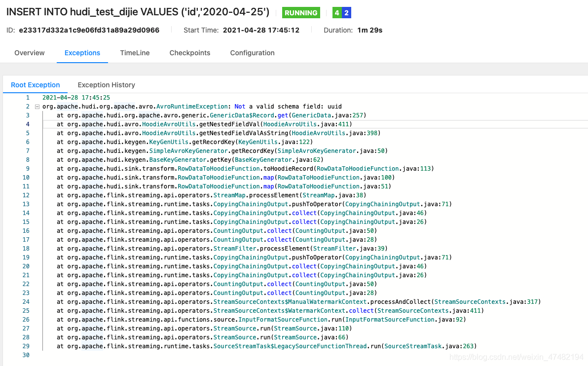Image resolution: width=588 pixels, height=366 pixels.
Task: Click the ManualWatermarkContext.processAndCollect stack line
Action: (299, 301)
